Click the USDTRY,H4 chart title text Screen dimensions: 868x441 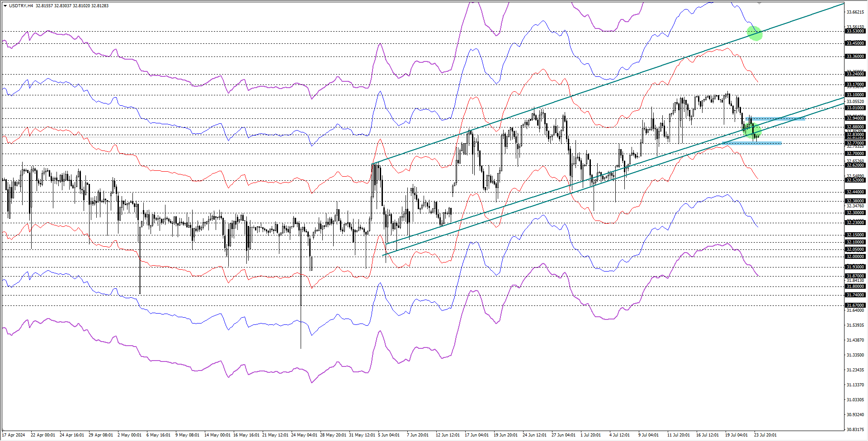pyautogui.click(x=21, y=6)
